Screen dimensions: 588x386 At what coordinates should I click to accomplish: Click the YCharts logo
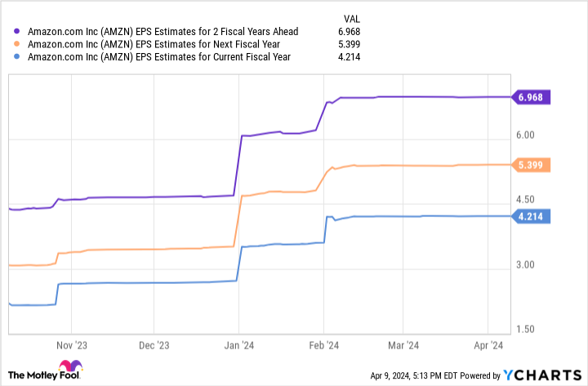click(x=541, y=375)
